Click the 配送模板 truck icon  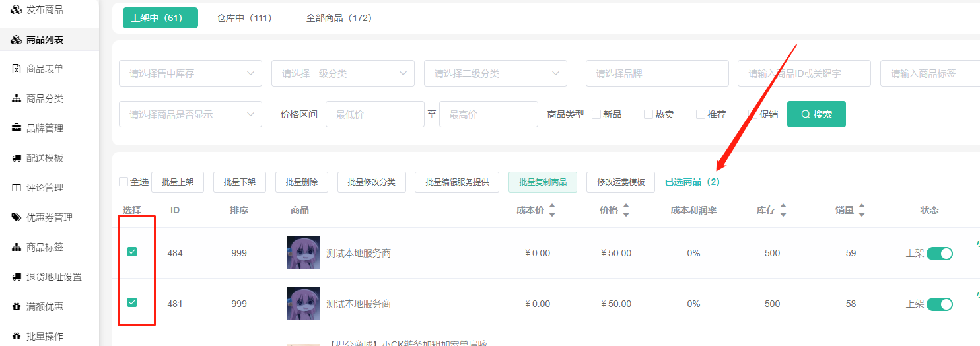17,158
